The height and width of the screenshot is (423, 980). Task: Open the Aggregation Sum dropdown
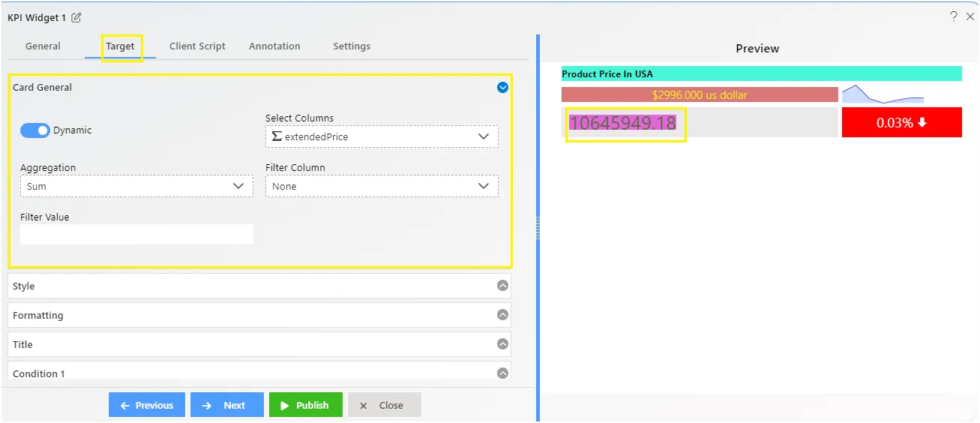tap(136, 186)
